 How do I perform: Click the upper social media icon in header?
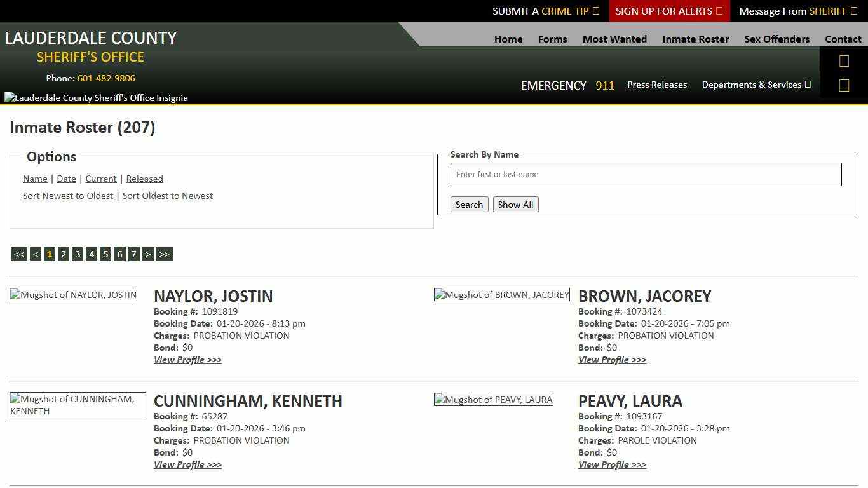coord(844,60)
